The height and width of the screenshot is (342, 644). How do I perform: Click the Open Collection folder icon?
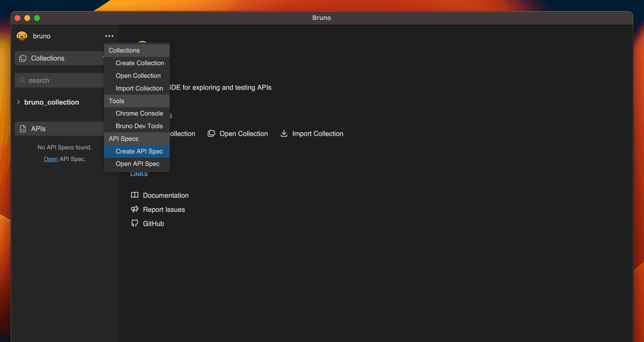click(211, 133)
